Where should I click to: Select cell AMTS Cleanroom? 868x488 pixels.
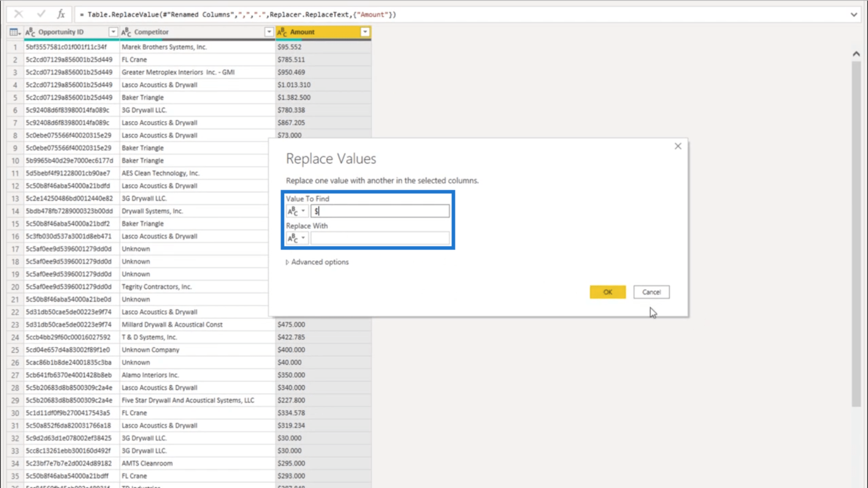197,463
